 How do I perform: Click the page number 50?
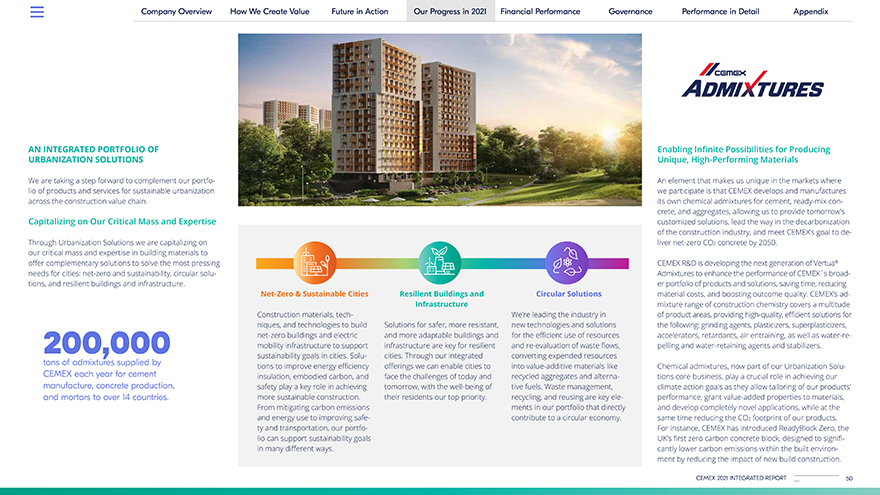pos(849,479)
